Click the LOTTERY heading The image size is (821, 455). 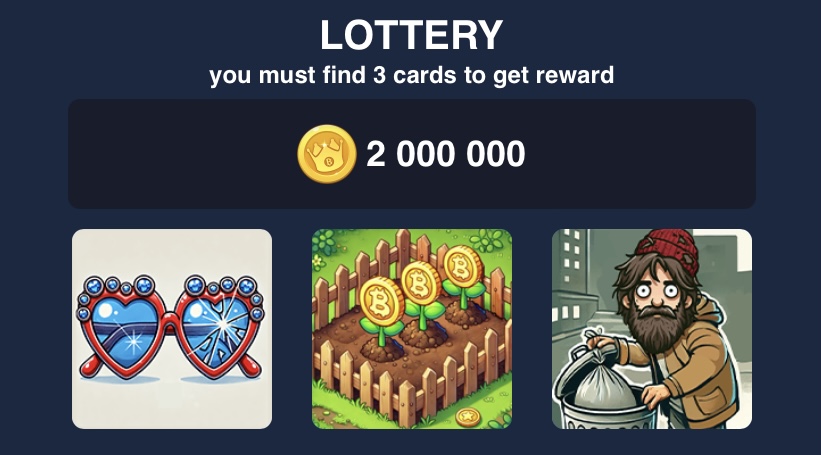pos(412,35)
